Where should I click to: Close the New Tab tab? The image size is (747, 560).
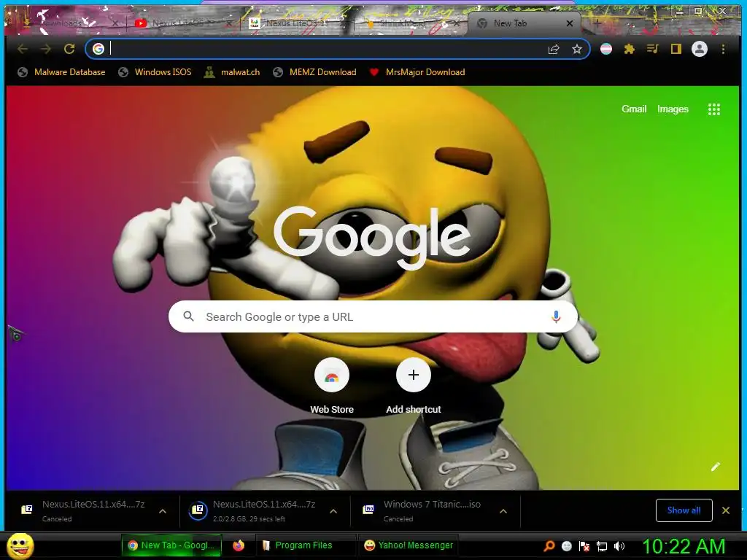(570, 23)
